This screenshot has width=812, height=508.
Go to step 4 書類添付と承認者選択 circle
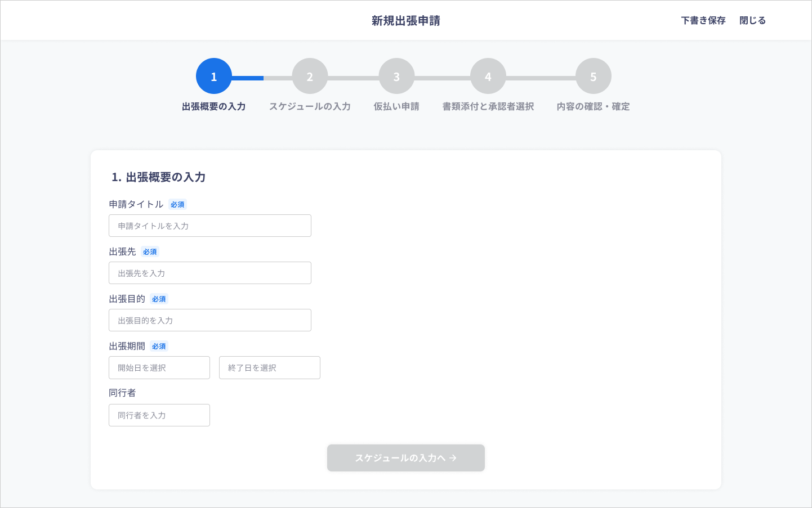(x=488, y=75)
